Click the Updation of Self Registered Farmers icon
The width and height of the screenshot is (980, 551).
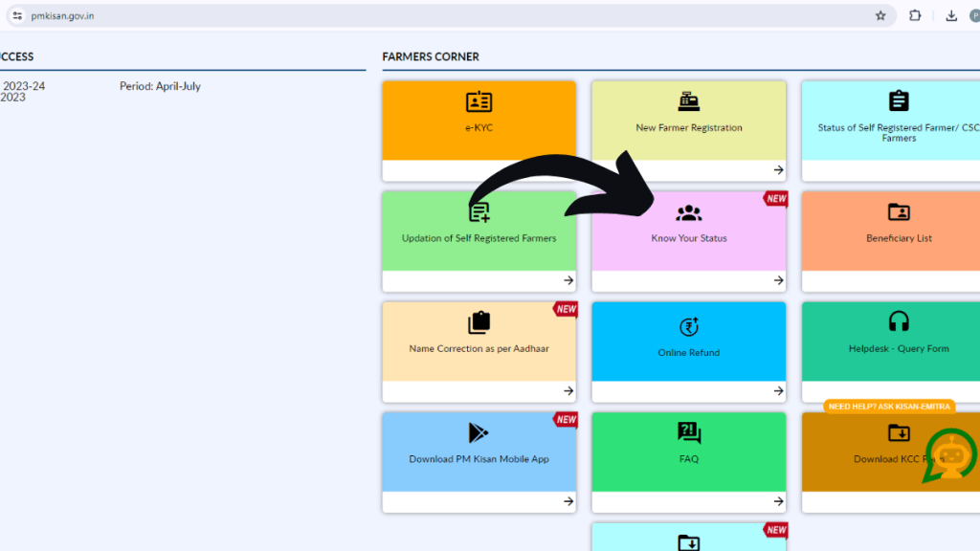point(479,212)
